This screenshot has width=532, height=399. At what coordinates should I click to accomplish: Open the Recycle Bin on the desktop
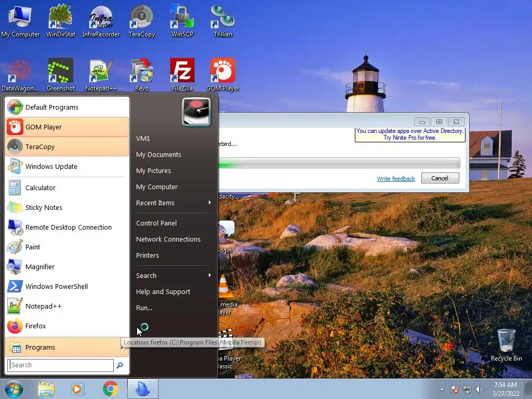506,345
